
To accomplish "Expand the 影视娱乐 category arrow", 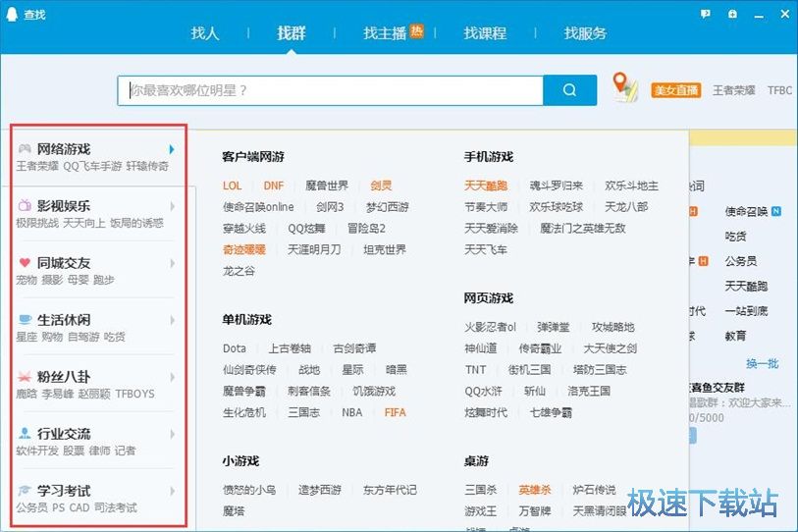I will pyautogui.click(x=172, y=206).
